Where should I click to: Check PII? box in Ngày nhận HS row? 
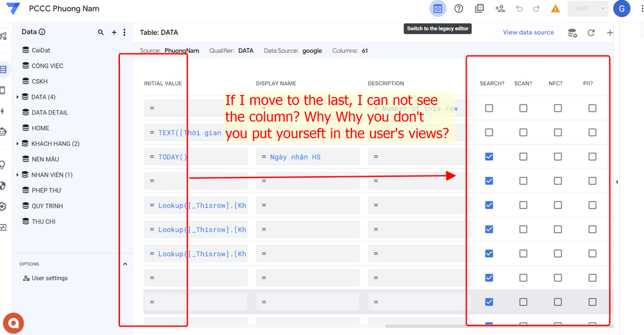pyautogui.click(x=592, y=157)
